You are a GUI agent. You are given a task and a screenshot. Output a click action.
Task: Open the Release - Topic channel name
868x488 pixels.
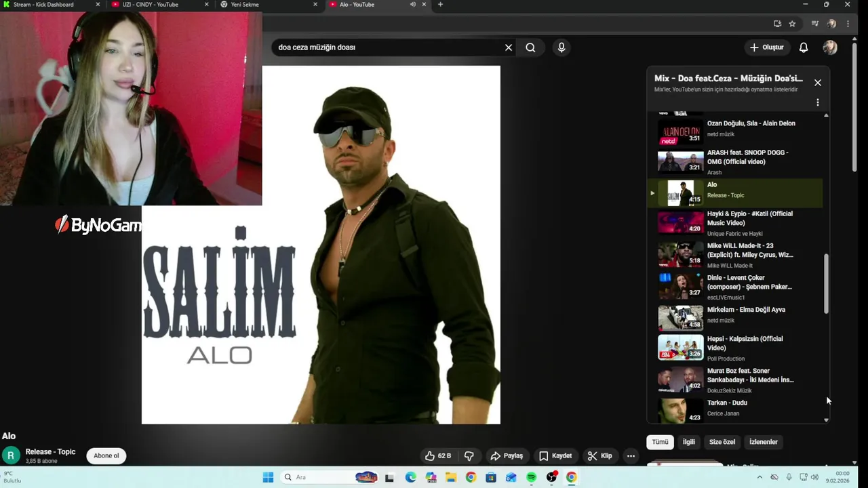50,452
